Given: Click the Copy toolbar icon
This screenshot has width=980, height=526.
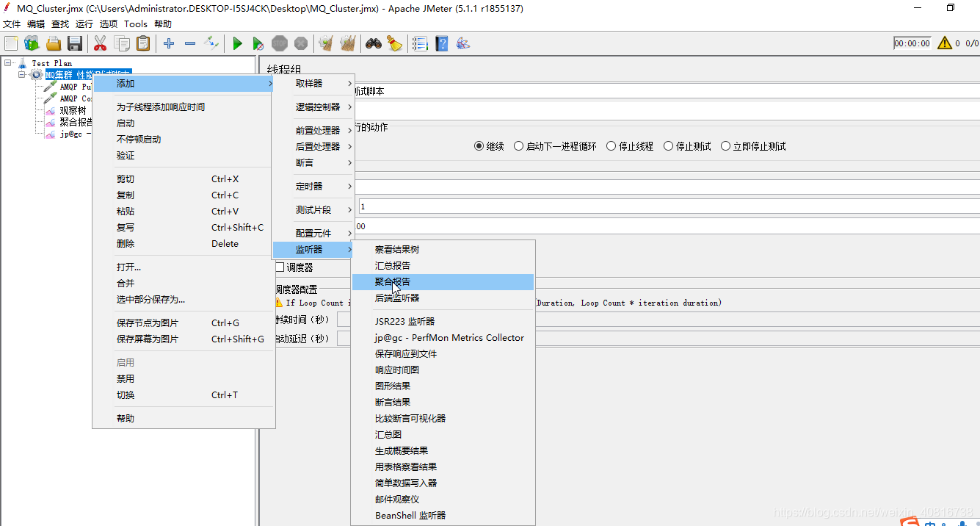Looking at the screenshot, I should point(122,43).
